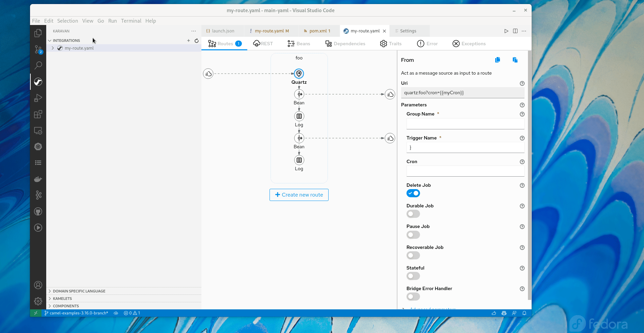Open the Selection menu

point(67,21)
